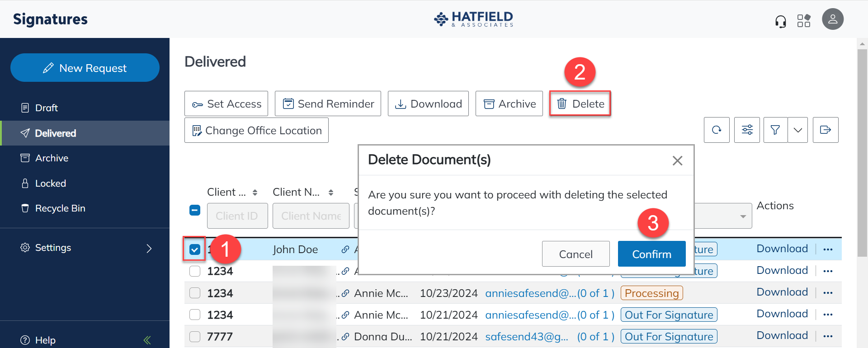
Task: Confirm the document deletion
Action: point(651,254)
